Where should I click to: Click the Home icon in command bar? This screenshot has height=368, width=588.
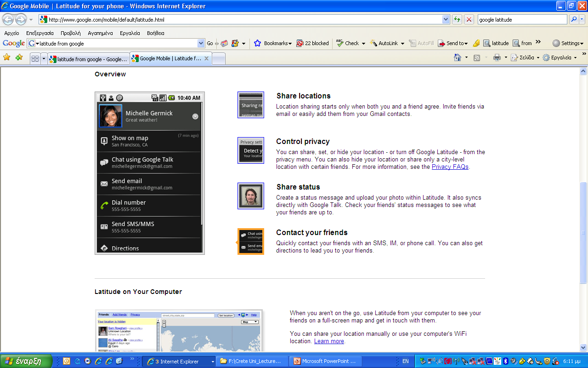point(458,57)
